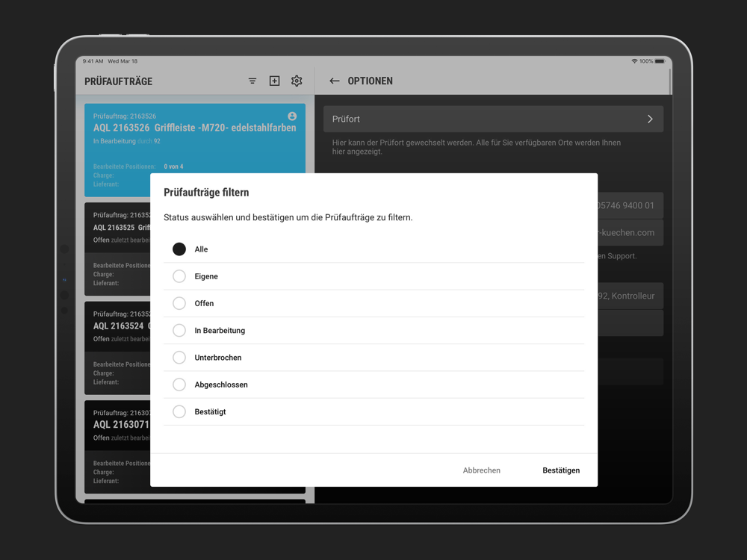747x560 pixels.
Task: Check the Wi-Fi status icon
Action: click(x=634, y=61)
